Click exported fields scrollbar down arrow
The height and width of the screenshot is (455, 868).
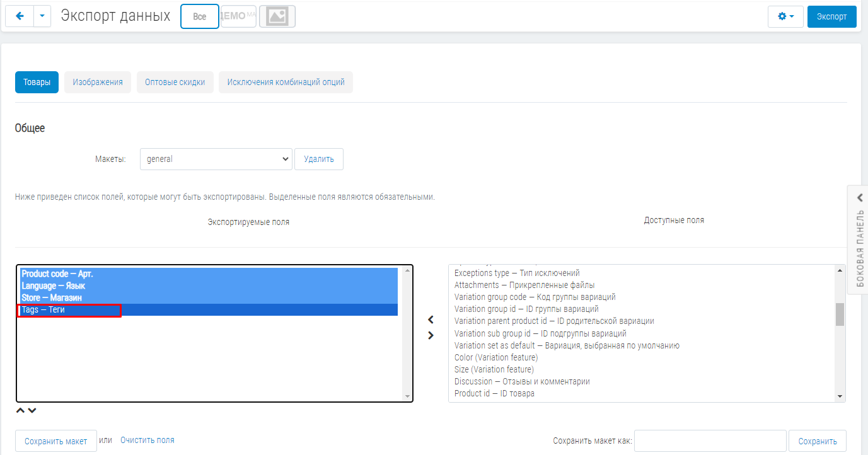[x=407, y=396]
